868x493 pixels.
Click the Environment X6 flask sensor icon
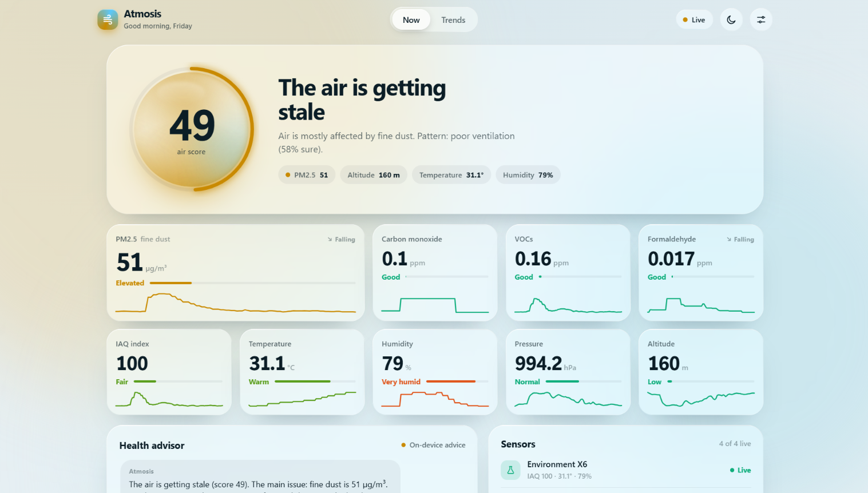click(510, 470)
